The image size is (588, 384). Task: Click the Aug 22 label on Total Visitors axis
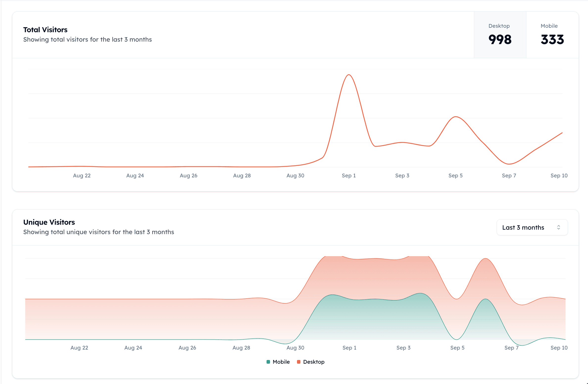pyautogui.click(x=82, y=175)
